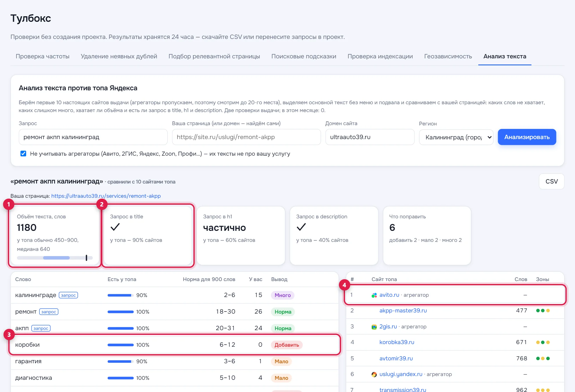Click the uslugi.yandex.ru favicon icon

(374, 374)
